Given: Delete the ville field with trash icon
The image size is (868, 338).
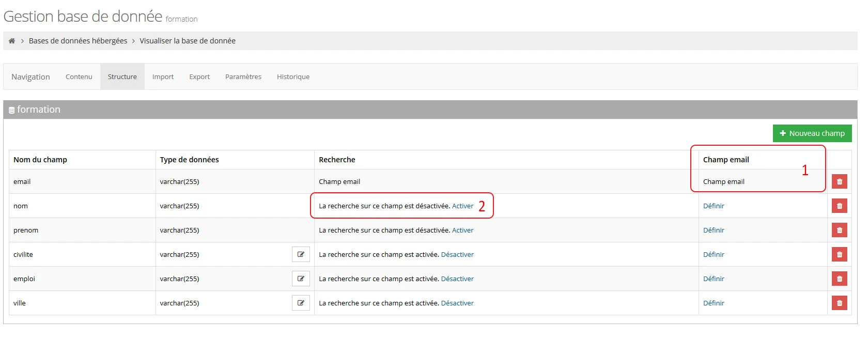Looking at the screenshot, I should click(x=839, y=303).
